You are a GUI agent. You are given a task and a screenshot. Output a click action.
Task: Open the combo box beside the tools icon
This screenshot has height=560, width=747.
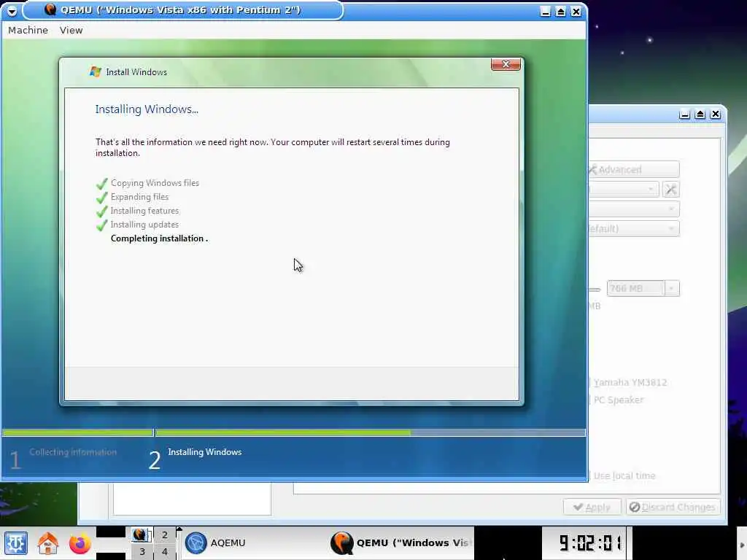click(624, 190)
